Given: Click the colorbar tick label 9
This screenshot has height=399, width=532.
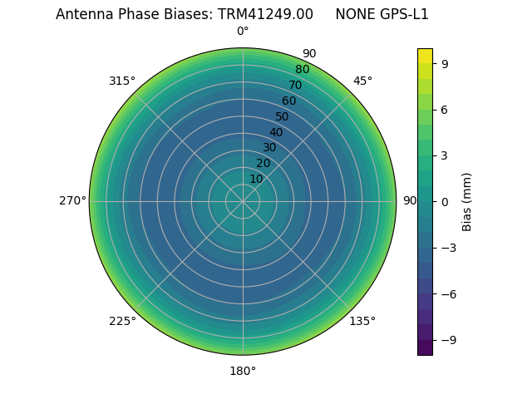Looking at the screenshot, I should pos(446,63).
